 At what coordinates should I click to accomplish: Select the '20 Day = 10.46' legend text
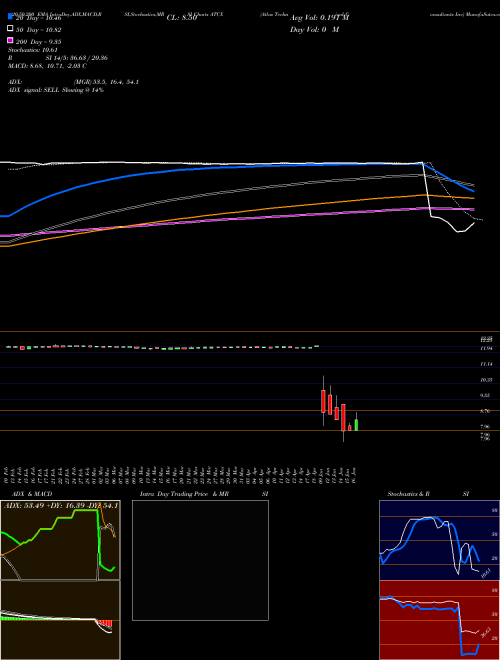point(39,18)
